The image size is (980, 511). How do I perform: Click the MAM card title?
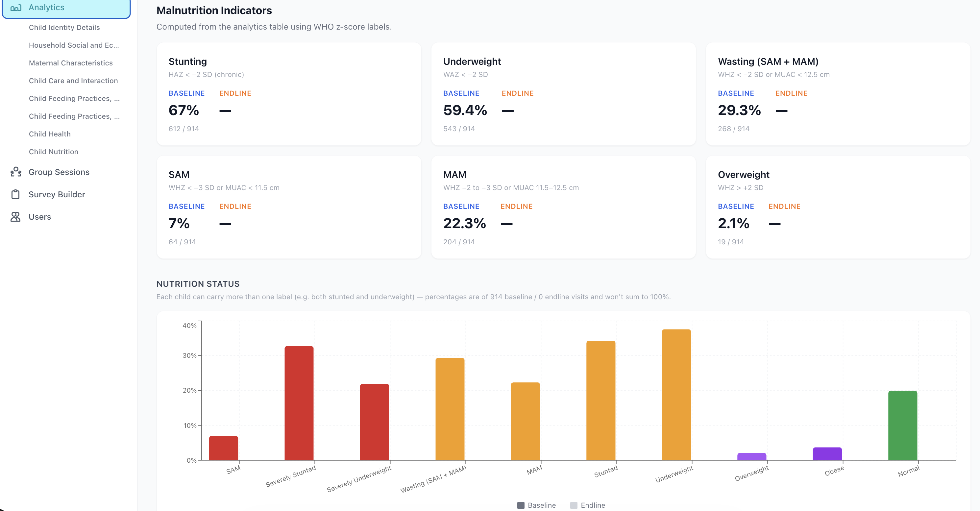[454, 175]
